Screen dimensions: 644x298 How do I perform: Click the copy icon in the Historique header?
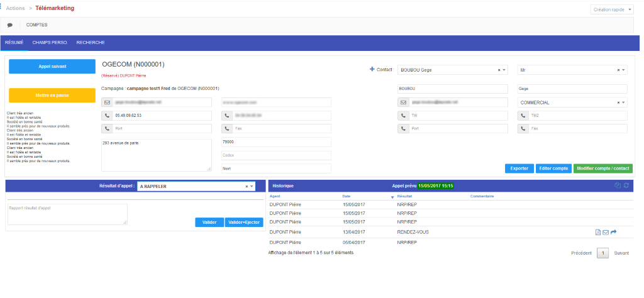point(618,185)
